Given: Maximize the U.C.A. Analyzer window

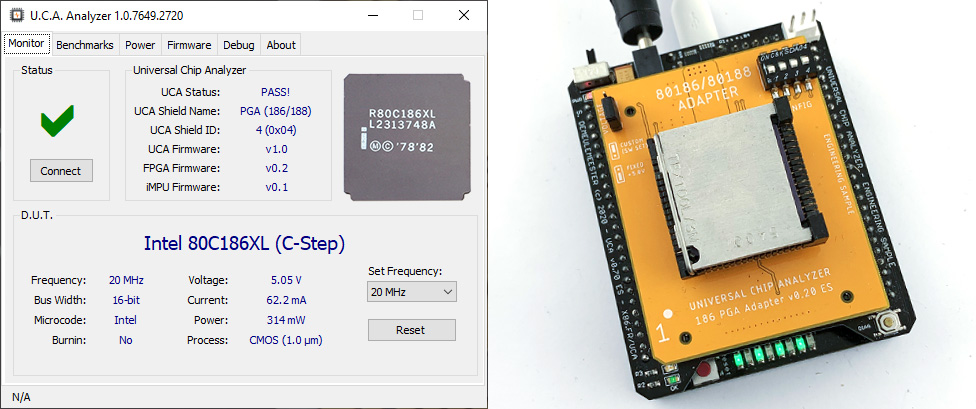Looking at the screenshot, I should 418,16.
